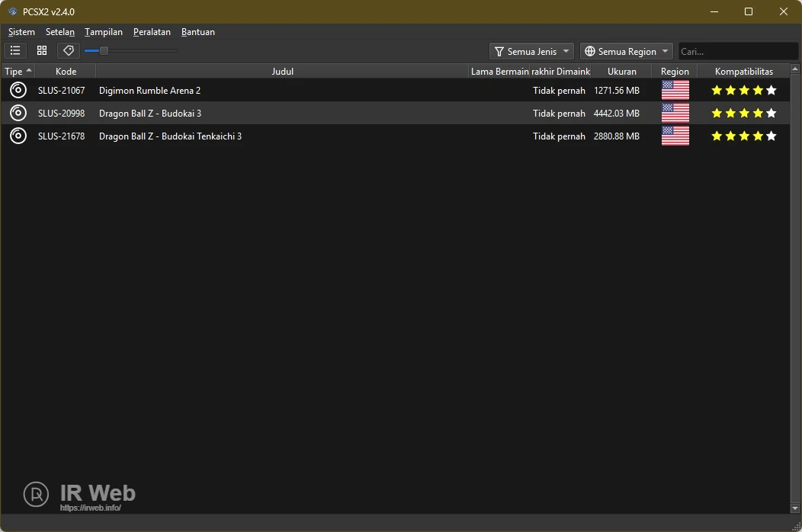Open the Sistem menu
The width and height of the screenshot is (802, 532).
tap(21, 32)
